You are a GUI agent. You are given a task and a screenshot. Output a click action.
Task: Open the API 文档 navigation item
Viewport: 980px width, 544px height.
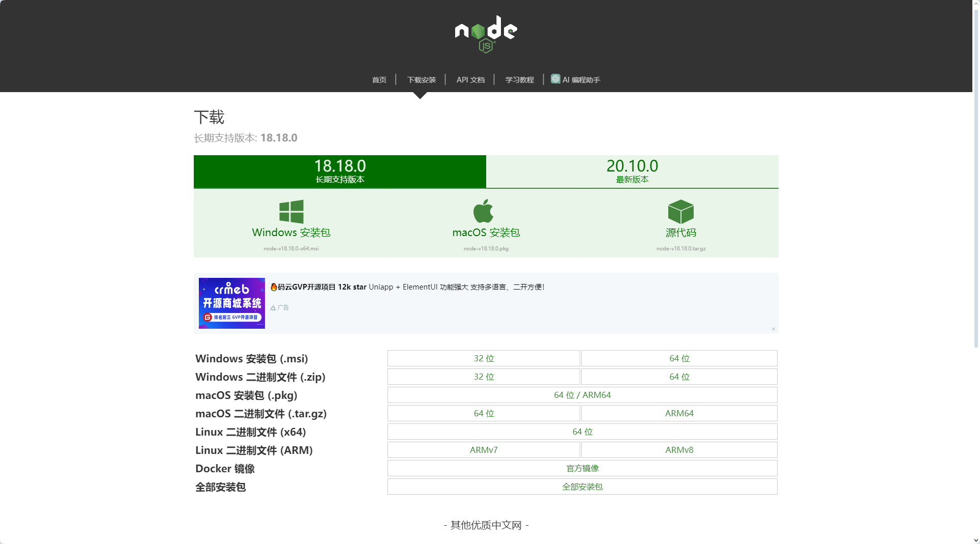click(470, 80)
